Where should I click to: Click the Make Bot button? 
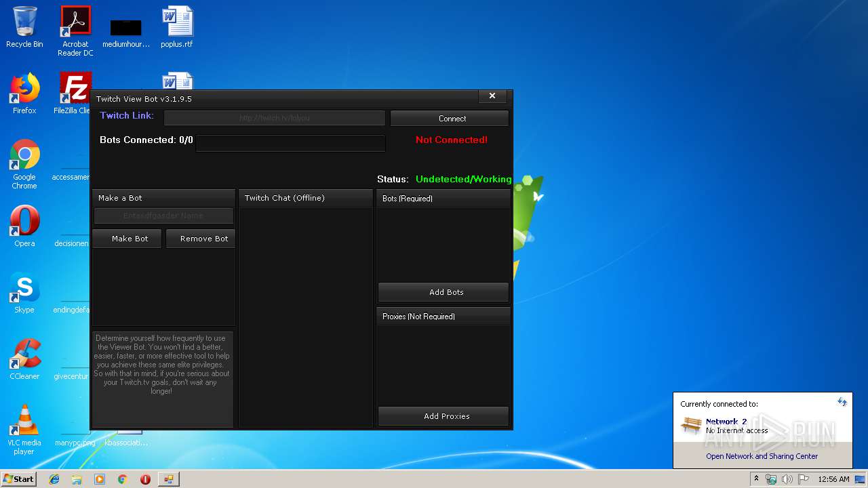click(x=127, y=239)
